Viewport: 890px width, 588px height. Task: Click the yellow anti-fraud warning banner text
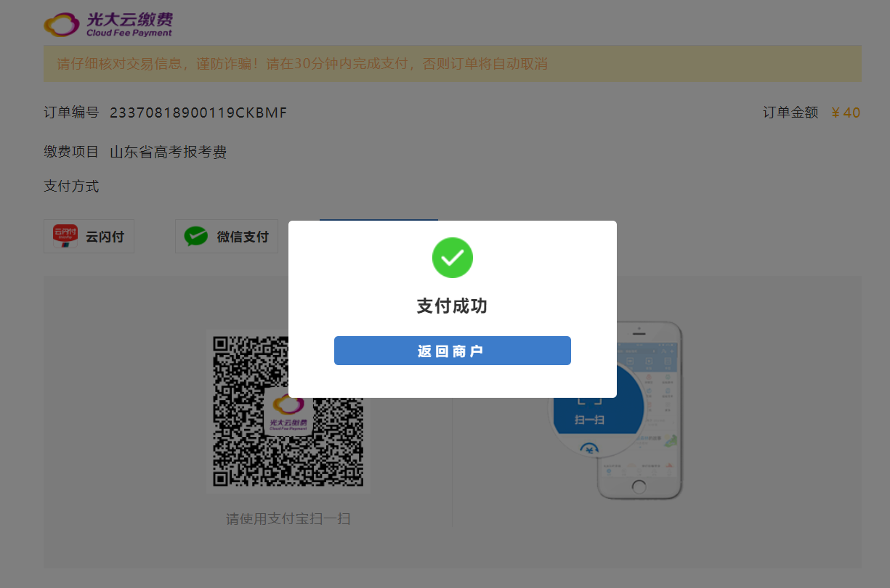302,64
